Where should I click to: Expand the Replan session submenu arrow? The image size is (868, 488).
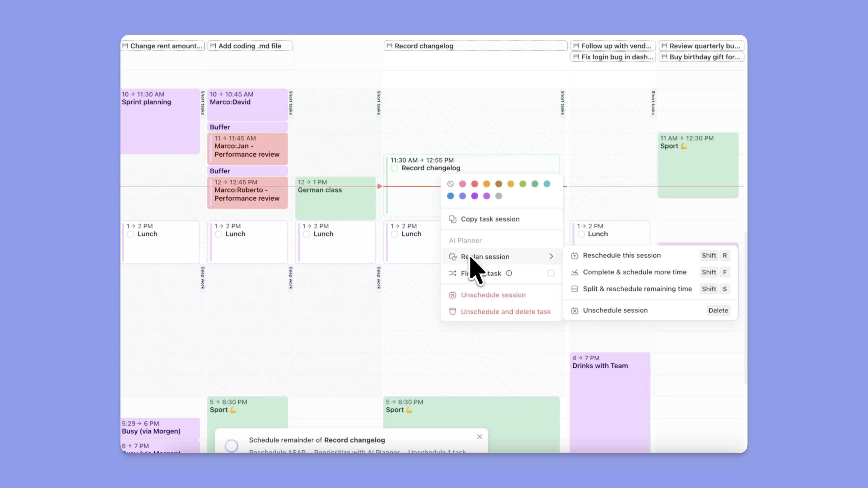(x=551, y=257)
